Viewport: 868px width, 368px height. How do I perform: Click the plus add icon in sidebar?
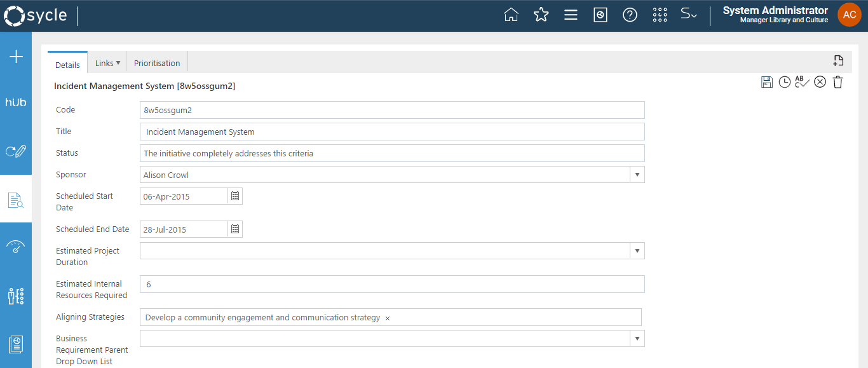click(16, 57)
